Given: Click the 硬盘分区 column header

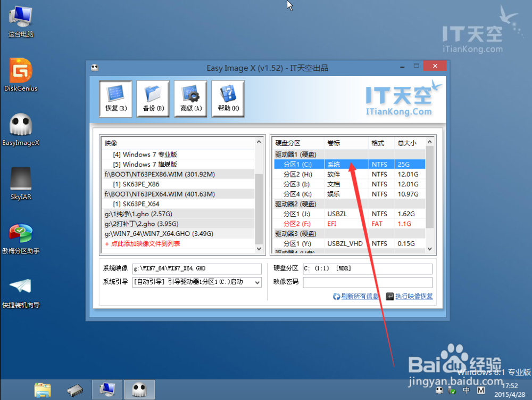Looking at the screenshot, I should tap(298, 143).
